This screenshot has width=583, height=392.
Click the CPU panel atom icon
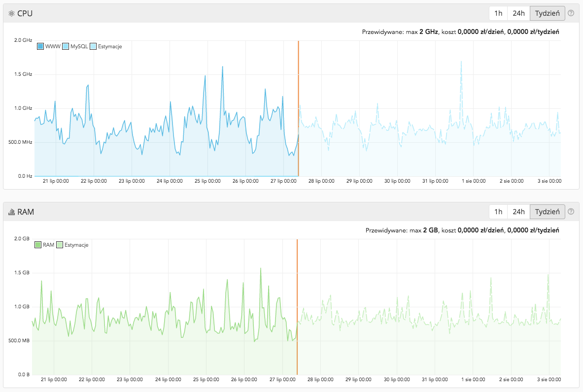coord(11,13)
